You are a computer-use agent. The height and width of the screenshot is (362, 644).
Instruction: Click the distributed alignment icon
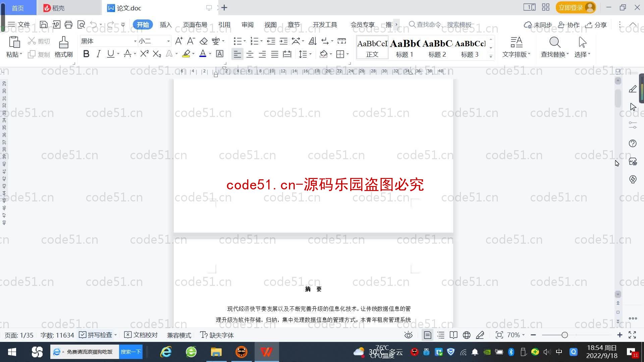click(x=287, y=54)
